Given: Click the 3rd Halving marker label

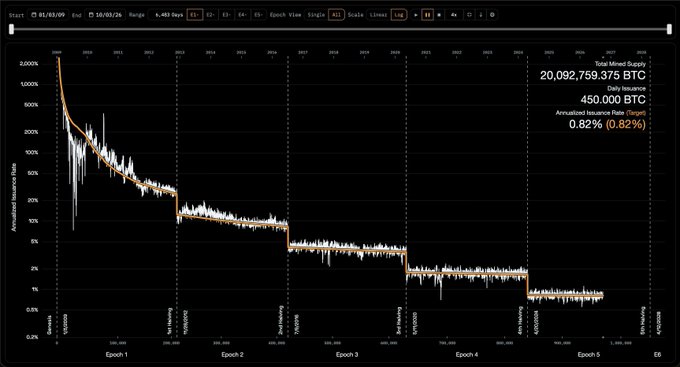Looking at the screenshot, I should click(399, 321).
